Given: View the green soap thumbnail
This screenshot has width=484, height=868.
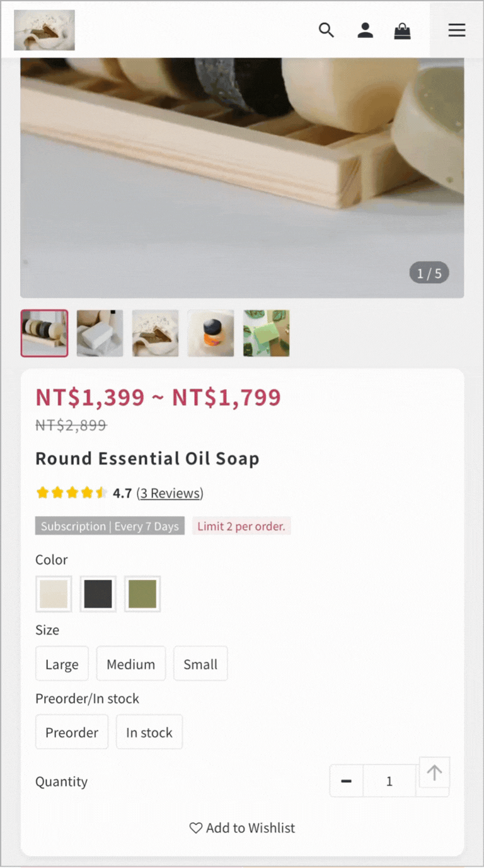Looking at the screenshot, I should click(267, 333).
